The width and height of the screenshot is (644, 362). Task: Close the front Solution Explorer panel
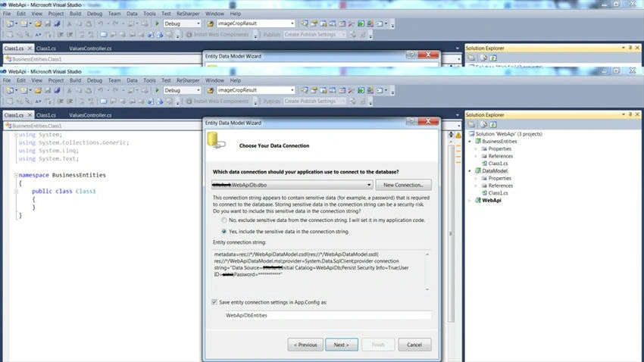coord(637,114)
